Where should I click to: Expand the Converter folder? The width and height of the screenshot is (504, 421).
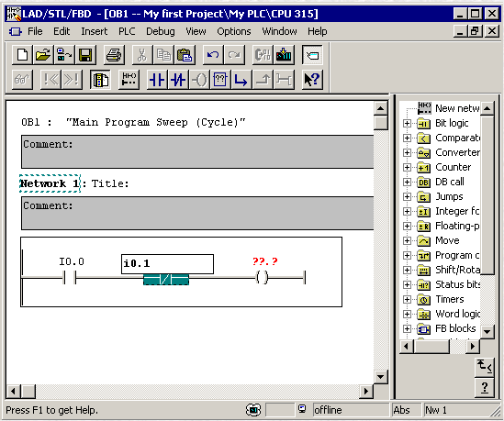pyautogui.click(x=407, y=152)
